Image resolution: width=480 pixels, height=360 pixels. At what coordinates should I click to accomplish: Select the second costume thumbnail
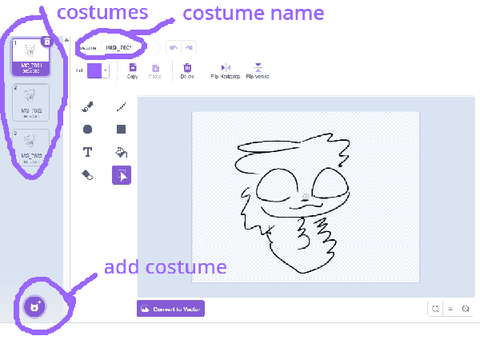[31, 102]
